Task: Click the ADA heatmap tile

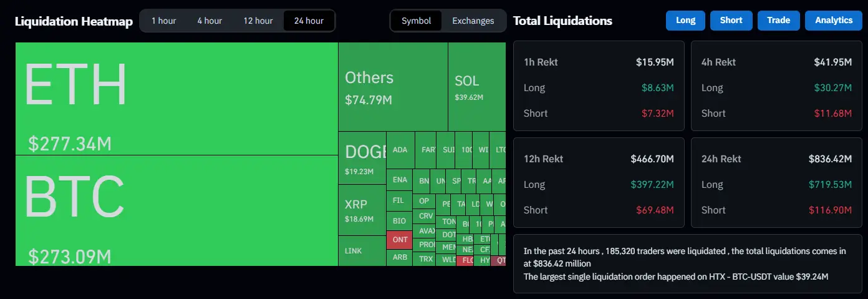Action: coord(400,150)
